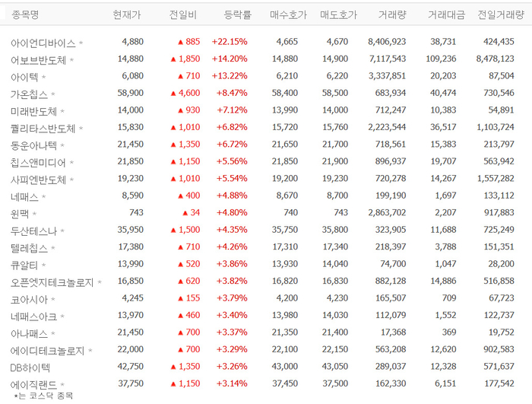The height and width of the screenshot is (404, 532).
Task: Sort by 종목명 column header
Action: coord(25,14)
